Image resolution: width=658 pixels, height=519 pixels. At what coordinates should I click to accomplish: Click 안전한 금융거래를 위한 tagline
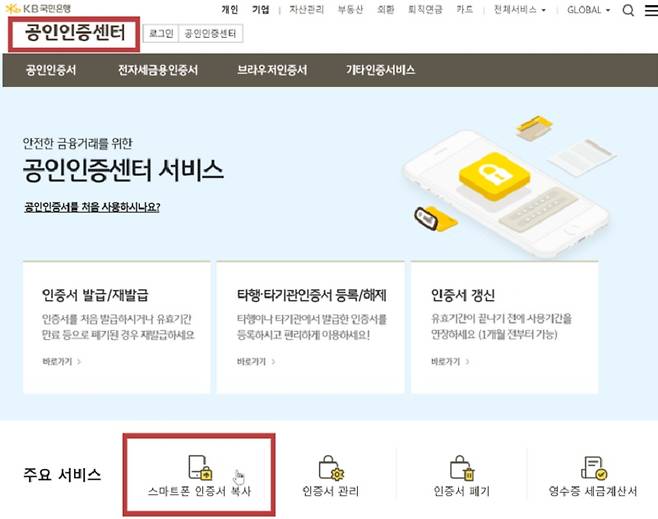[78, 143]
